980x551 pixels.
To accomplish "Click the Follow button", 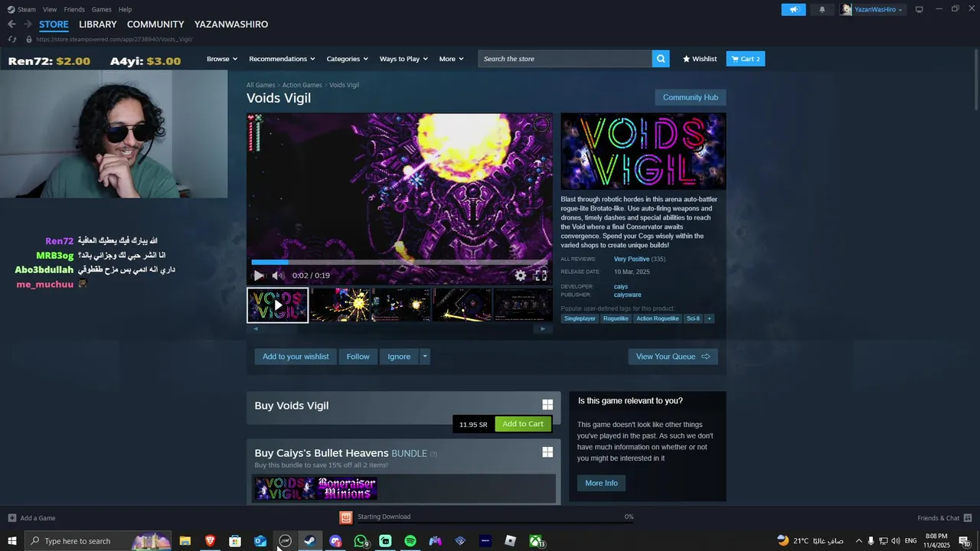I will [358, 357].
